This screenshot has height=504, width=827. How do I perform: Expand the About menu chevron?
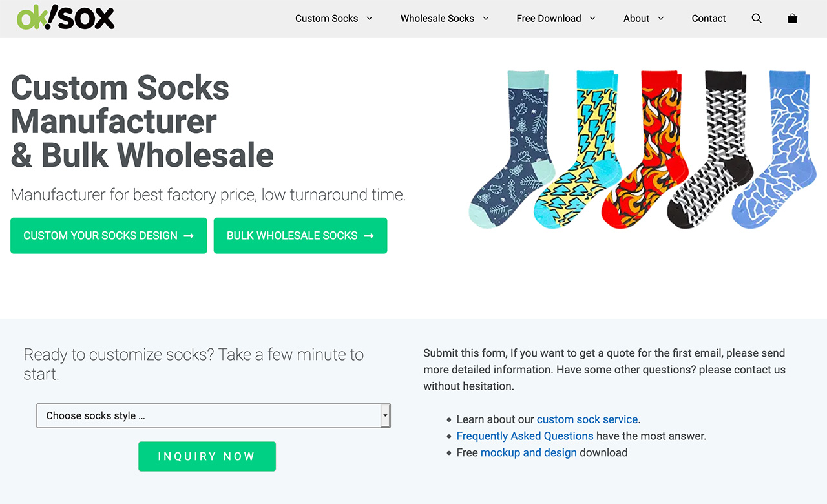pos(661,19)
